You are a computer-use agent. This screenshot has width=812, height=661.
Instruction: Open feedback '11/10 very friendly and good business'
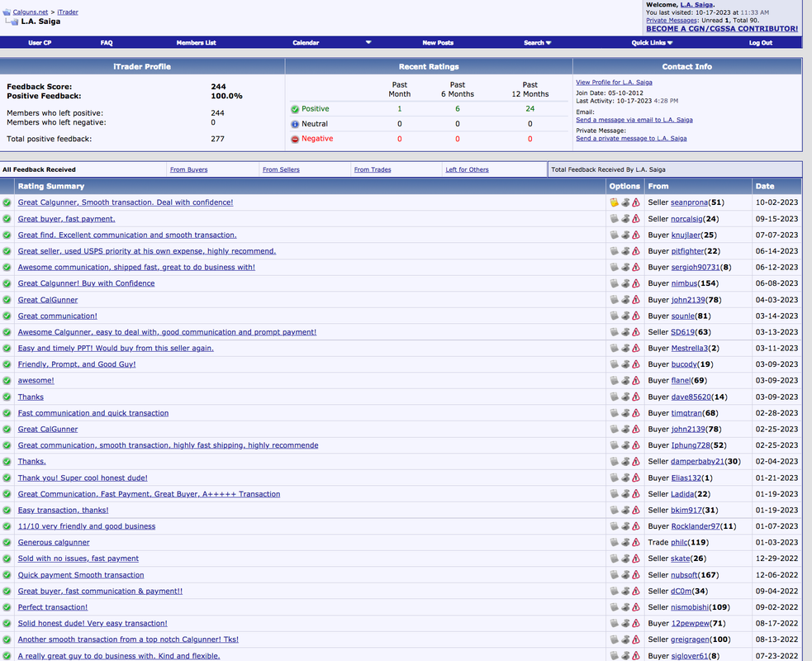point(87,525)
